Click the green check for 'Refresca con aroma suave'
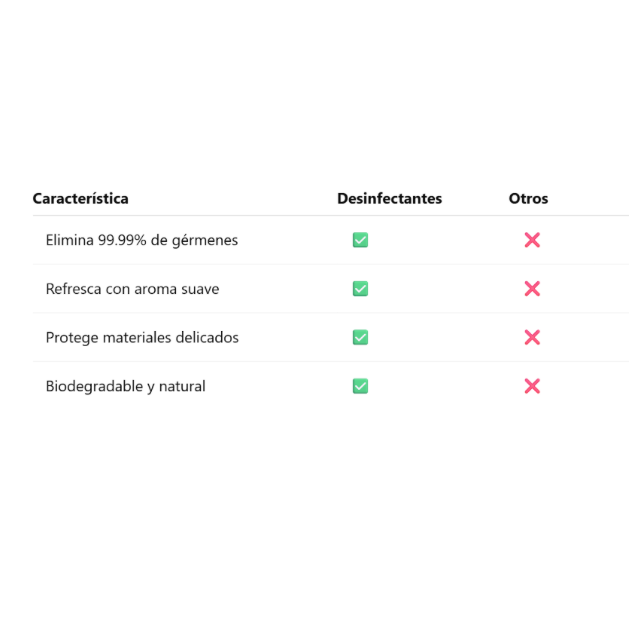Screen dimensions: 644x644 360,289
